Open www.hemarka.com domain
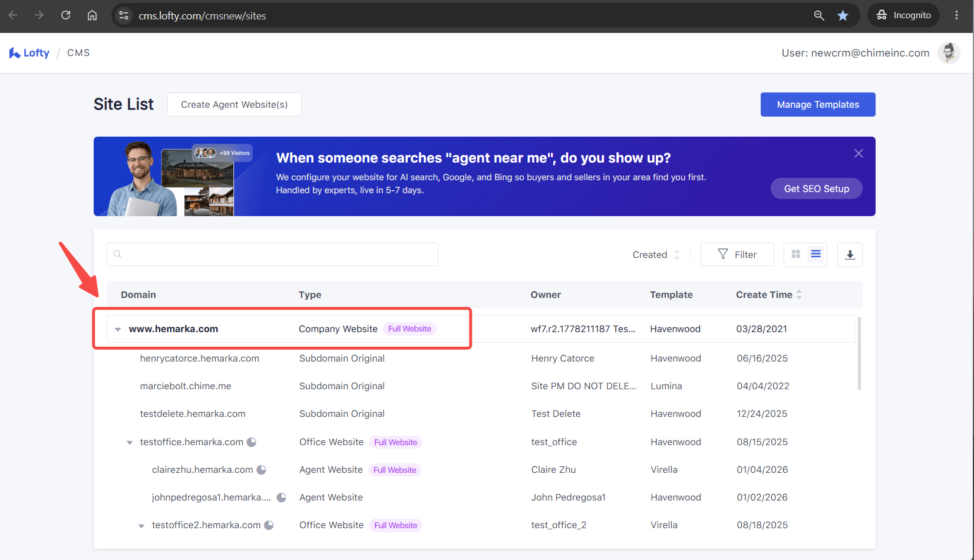Screen dimensions: 974x560 (173, 329)
